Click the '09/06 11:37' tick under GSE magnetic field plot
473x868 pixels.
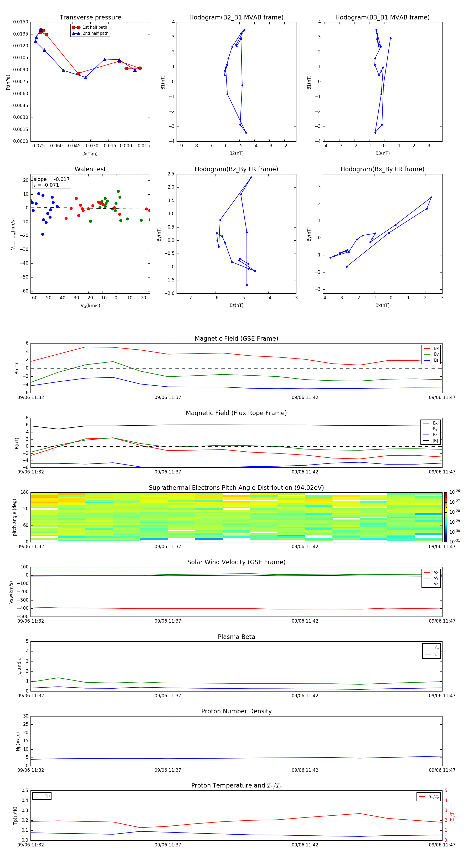click(168, 398)
